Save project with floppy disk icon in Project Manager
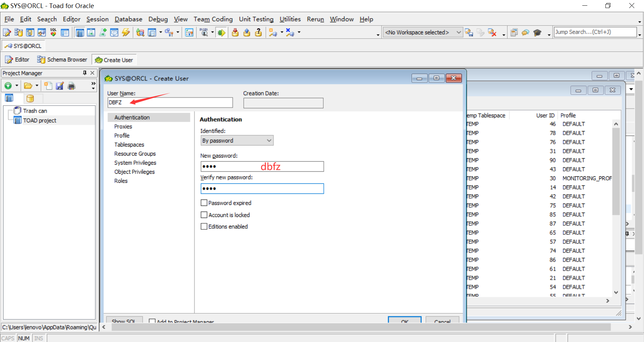This screenshot has width=644, height=342. tap(60, 86)
